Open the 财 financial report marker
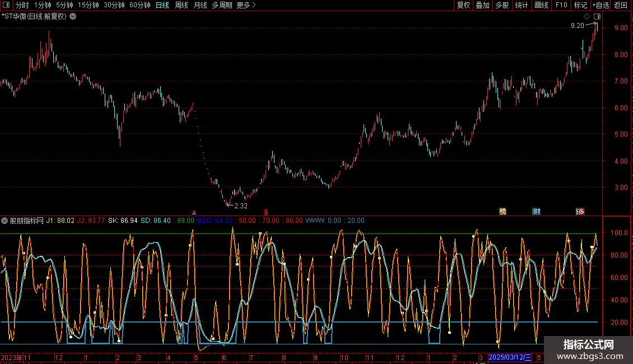The width and height of the screenshot is (633, 364). tap(537, 212)
